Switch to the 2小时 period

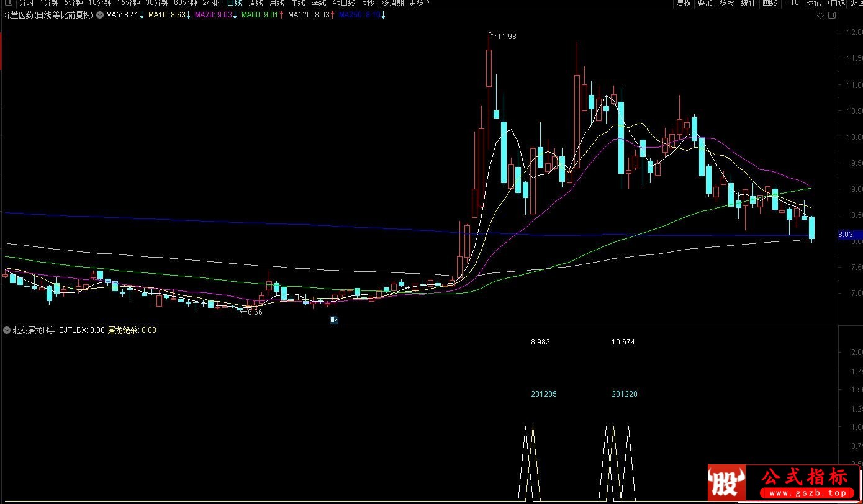(x=212, y=2)
